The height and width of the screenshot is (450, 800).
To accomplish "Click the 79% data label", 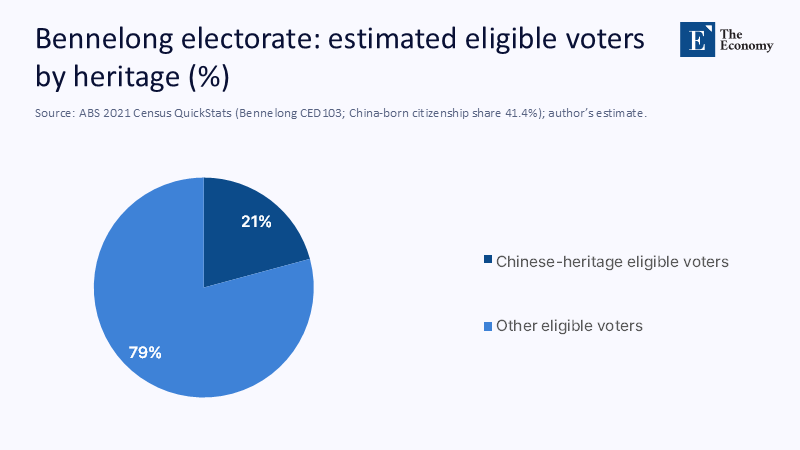I will point(145,352).
